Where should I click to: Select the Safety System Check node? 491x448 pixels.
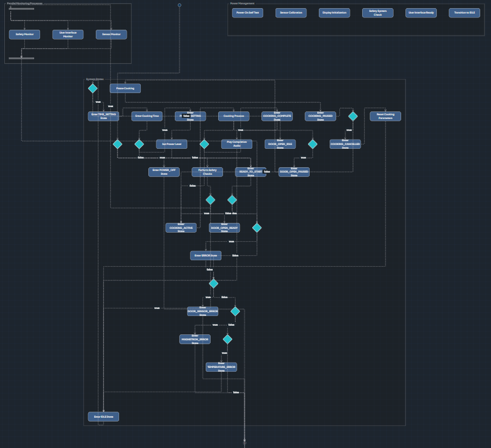pyautogui.click(x=378, y=13)
